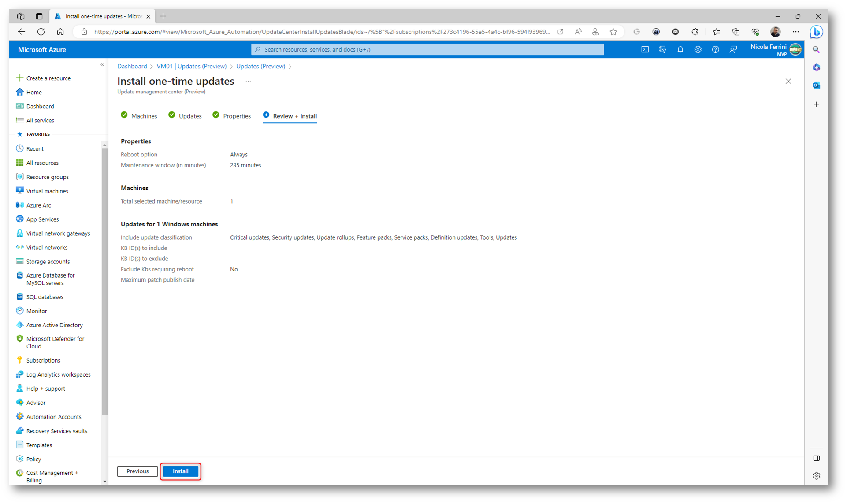Click the Previous button
Screen dimensions: 847x504
point(137,471)
